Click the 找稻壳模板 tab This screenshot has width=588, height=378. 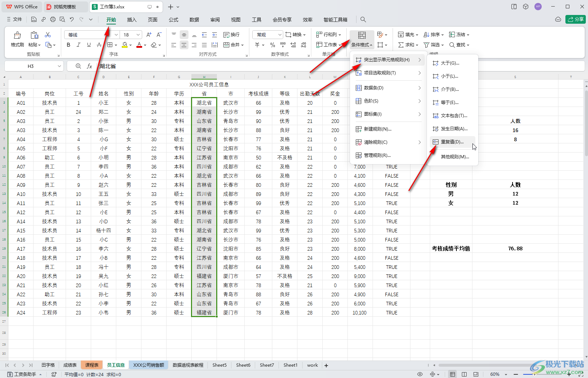(x=65, y=7)
